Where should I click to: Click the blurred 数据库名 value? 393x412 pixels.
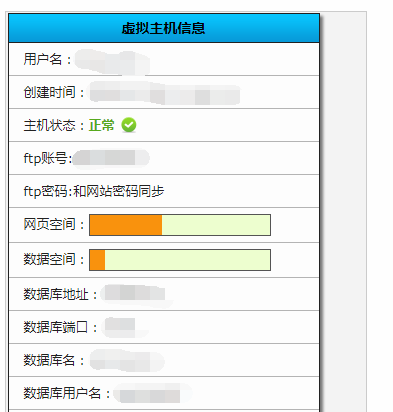(127, 360)
